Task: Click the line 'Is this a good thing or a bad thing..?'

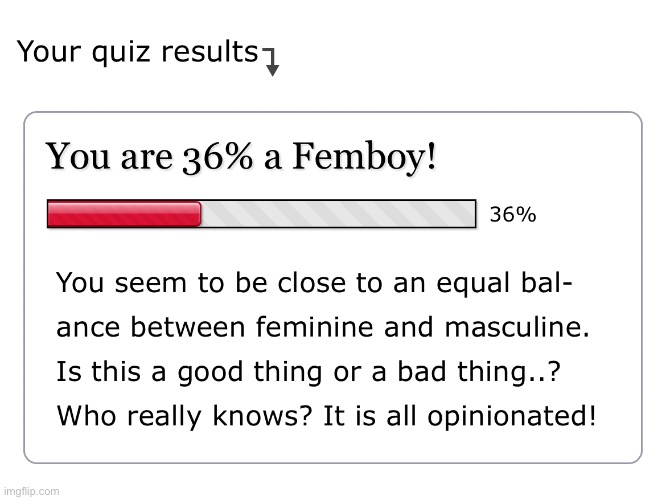Action: pos(308,372)
